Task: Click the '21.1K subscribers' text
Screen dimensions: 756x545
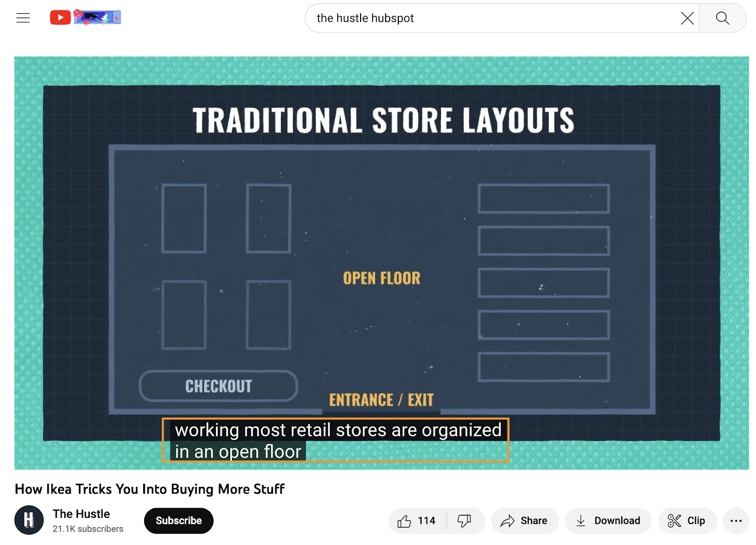Action: tap(88, 529)
